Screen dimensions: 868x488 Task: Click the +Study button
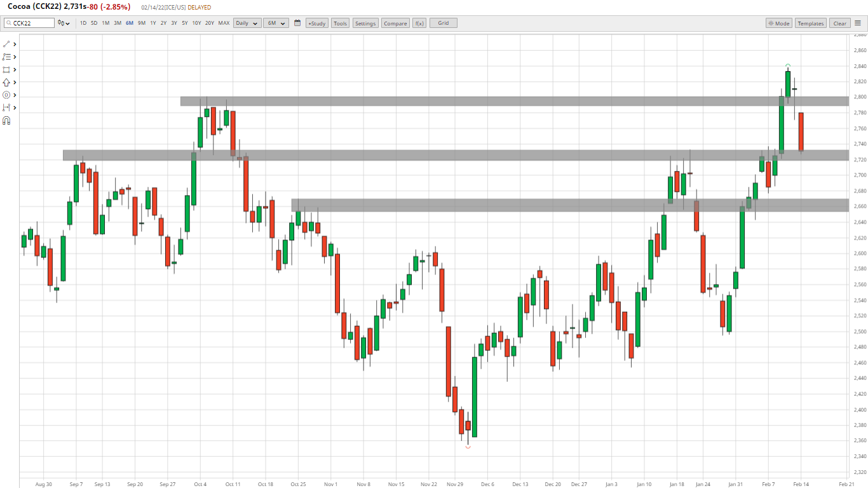(x=317, y=23)
